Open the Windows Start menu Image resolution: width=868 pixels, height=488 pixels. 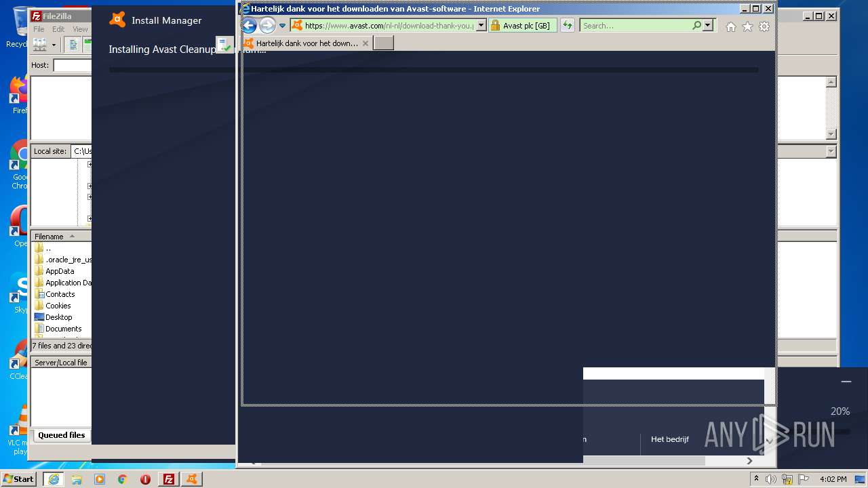tap(19, 479)
